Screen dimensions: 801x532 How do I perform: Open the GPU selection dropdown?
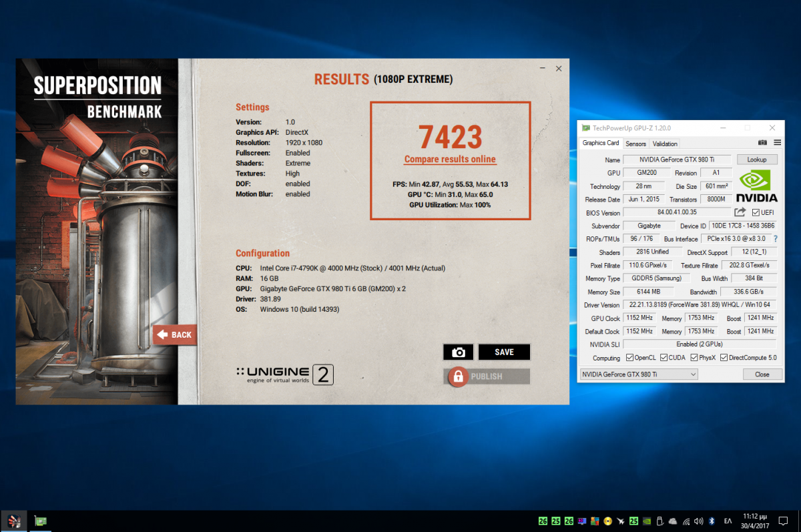coord(639,374)
